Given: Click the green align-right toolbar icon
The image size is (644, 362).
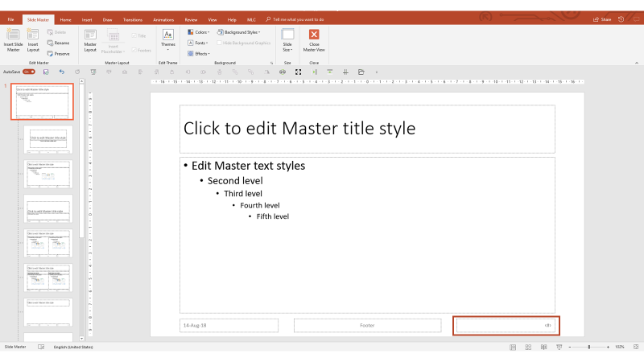Looking at the screenshot, I should 314,72.
